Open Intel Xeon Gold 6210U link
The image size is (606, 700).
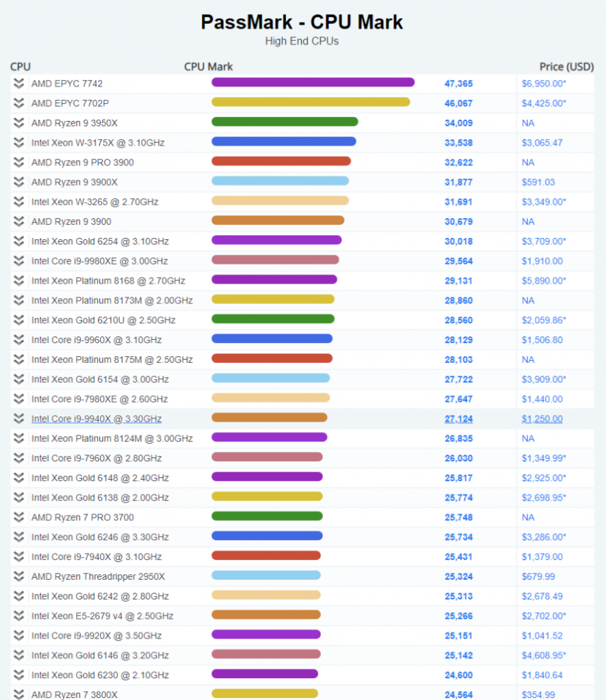click(x=103, y=320)
